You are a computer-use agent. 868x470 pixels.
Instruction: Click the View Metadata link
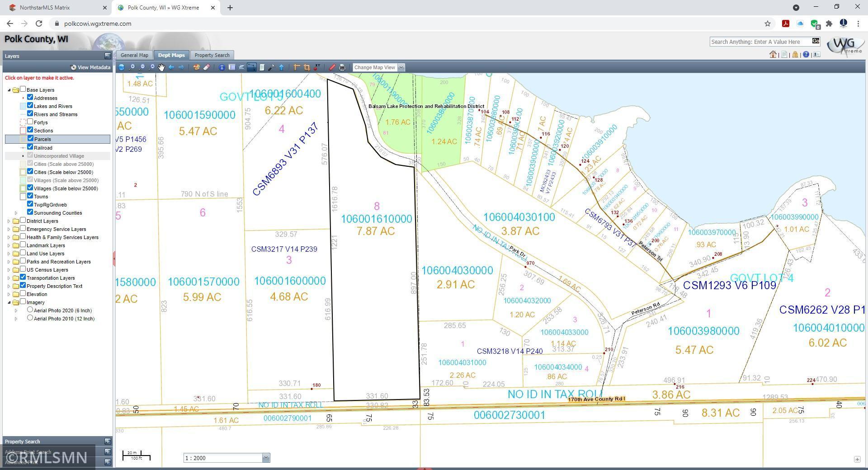pyautogui.click(x=90, y=67)
